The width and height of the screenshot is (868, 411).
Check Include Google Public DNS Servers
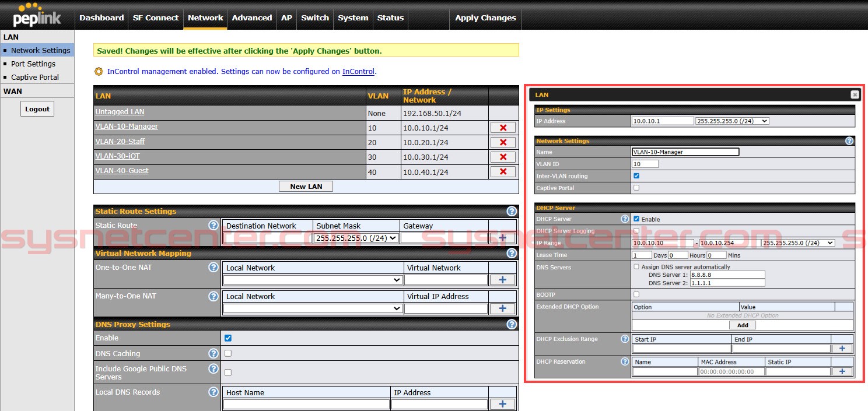click(x=228, y=372)
